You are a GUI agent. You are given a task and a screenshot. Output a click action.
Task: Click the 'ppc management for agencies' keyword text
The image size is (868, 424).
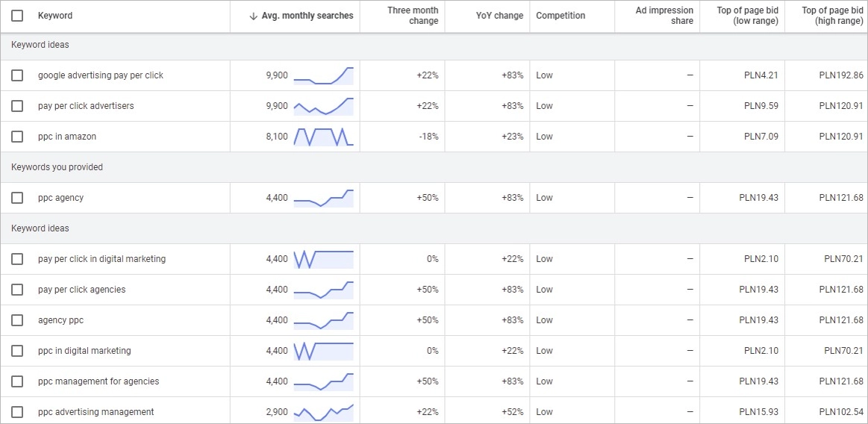click(99, 381)
